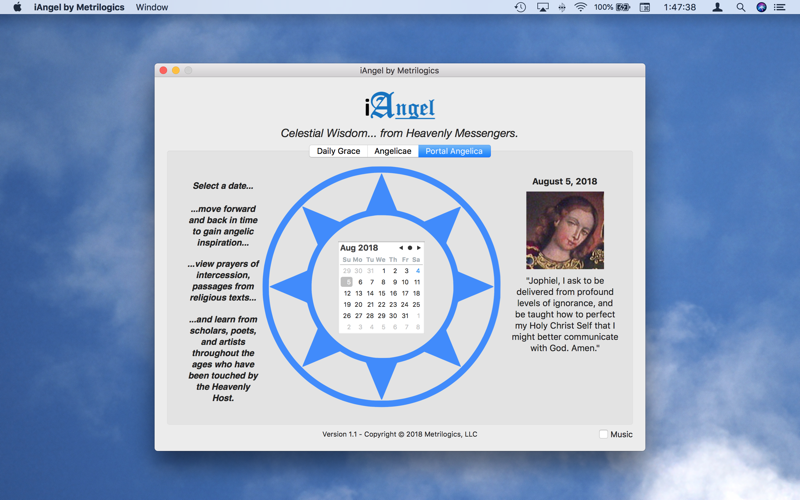The width and height of the screenshot is (800, 500).
Task: Open the Apple menu
Action: (x=17, y=7)
